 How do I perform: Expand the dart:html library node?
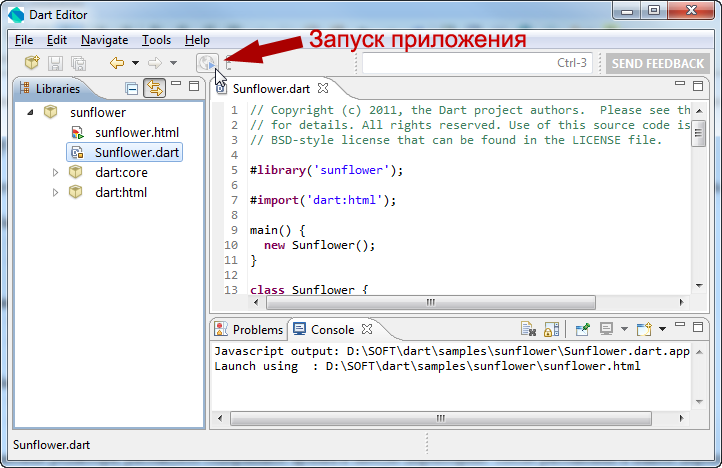(x=55, y=192)
